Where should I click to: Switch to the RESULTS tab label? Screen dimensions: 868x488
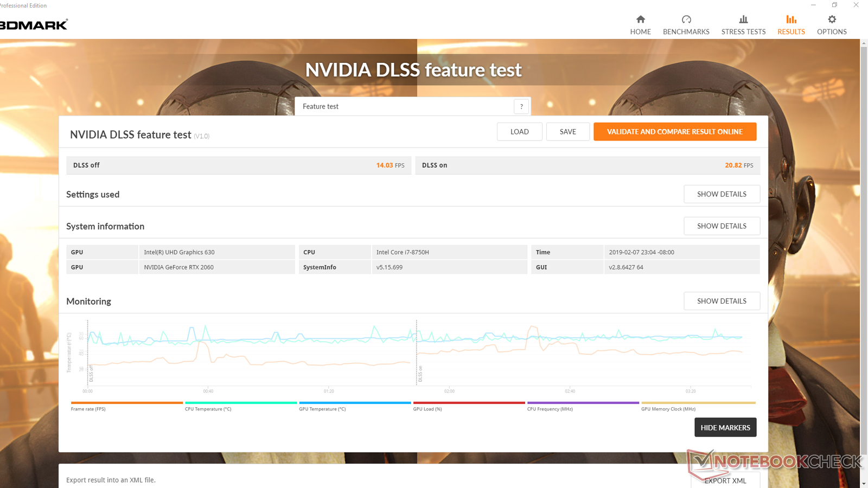coord(792,32)
